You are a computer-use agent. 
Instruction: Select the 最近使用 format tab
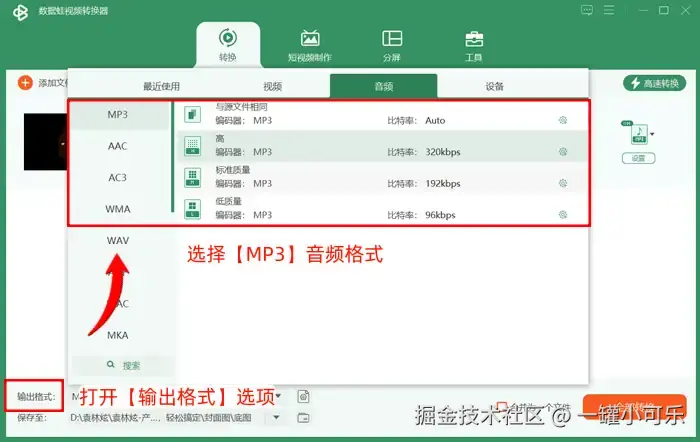click(161, 86)
